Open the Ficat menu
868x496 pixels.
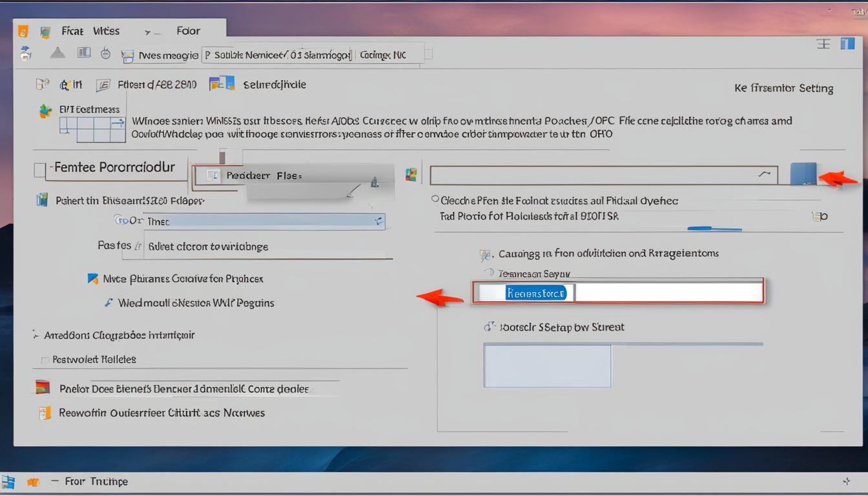pyautogui.click(x=72, y=30)
